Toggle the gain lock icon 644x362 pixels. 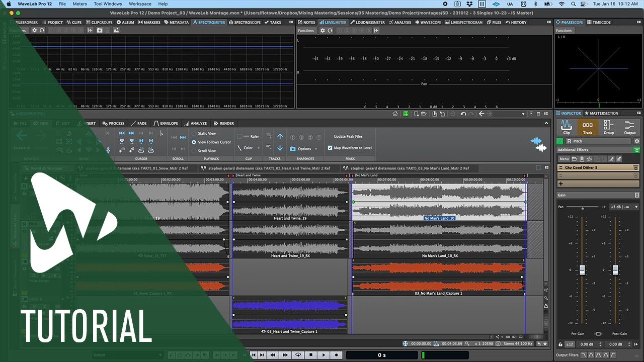point(560,344)
